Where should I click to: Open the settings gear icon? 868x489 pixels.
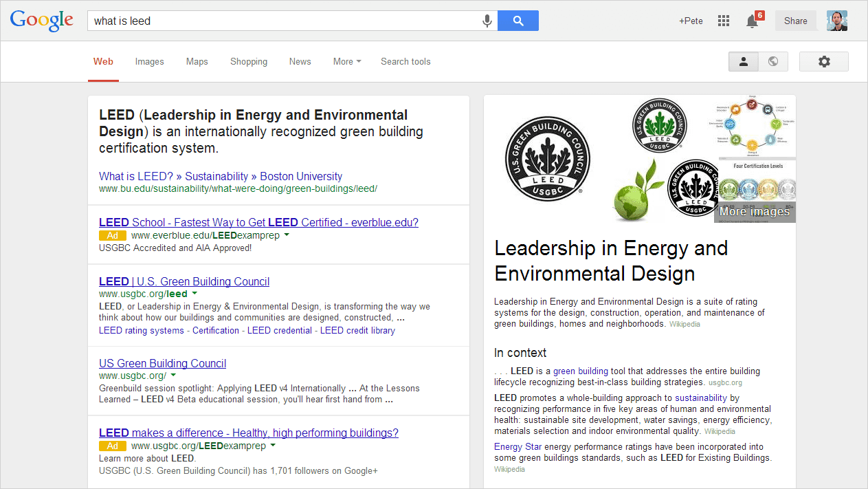click(x=823, y=61)
